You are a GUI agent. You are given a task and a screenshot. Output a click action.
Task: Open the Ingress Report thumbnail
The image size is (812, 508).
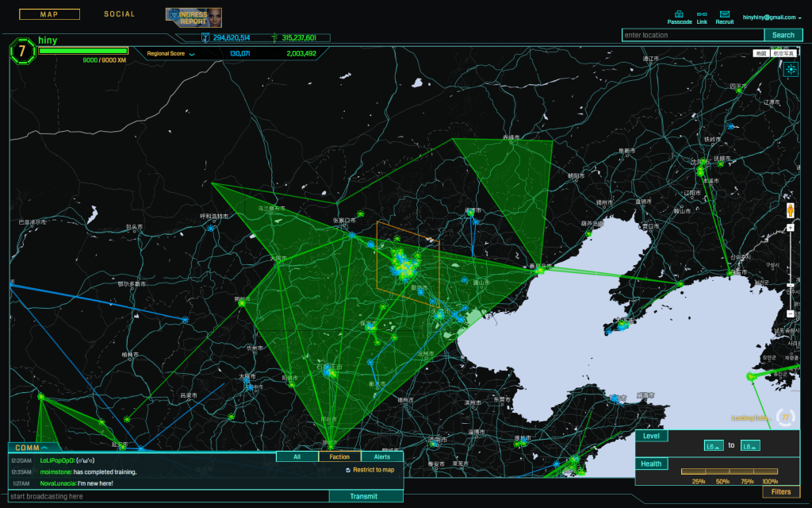point(193,17)
